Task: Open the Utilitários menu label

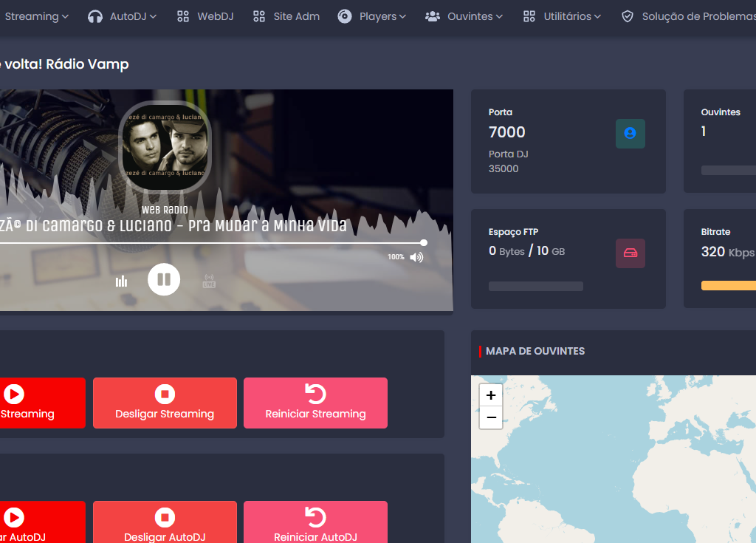Action: click(568, 16)
